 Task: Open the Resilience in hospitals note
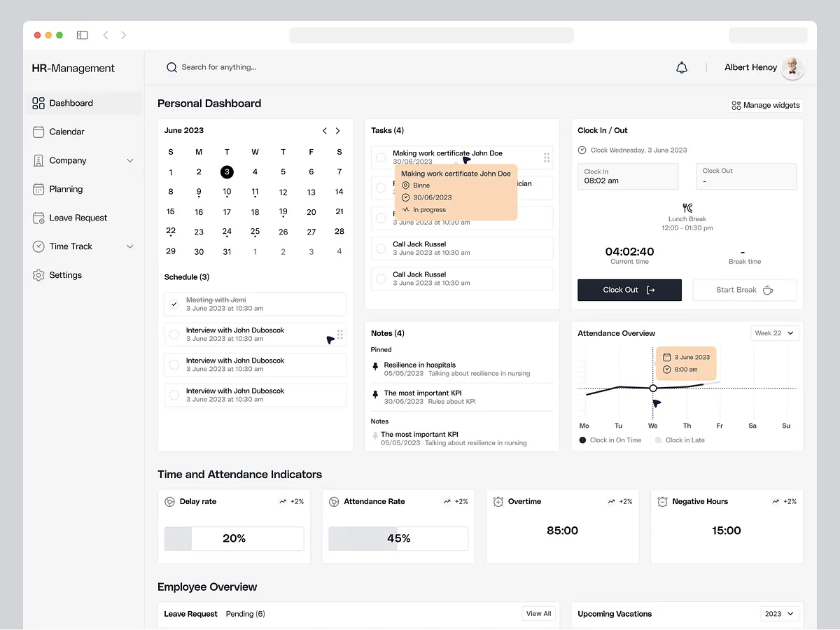[x=462, y=369]
